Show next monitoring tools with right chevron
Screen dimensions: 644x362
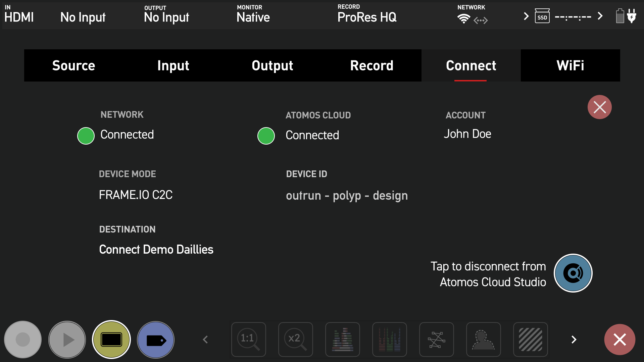(x=574, y=340)
